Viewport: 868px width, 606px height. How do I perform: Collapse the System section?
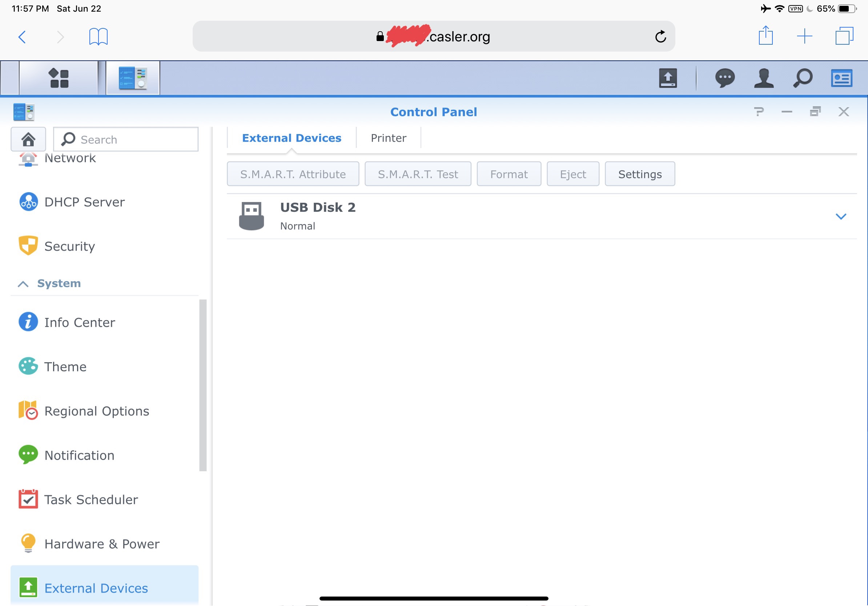click(23, 284)
